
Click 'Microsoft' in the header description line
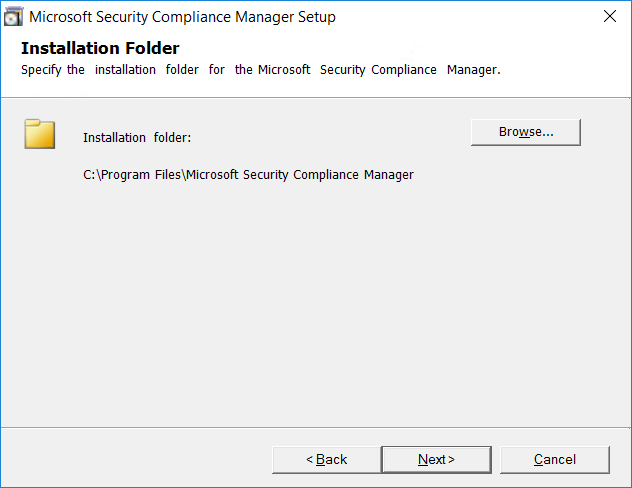pyautogui.click(x=284, y=70)
